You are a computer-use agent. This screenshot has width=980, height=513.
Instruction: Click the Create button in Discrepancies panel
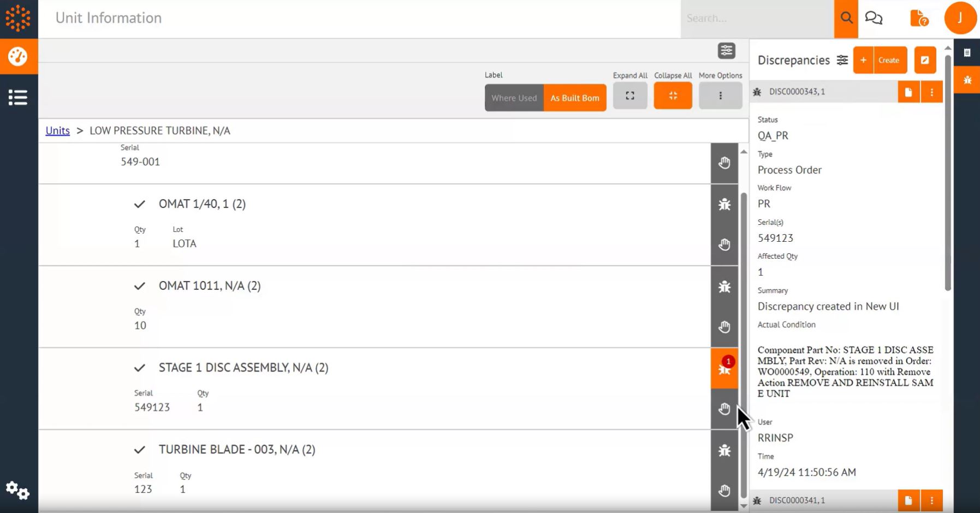point(889,60)
